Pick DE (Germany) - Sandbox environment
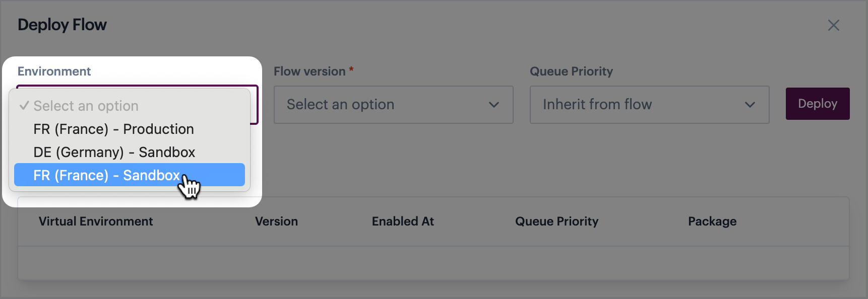The image size is (868, 299). 130,152
